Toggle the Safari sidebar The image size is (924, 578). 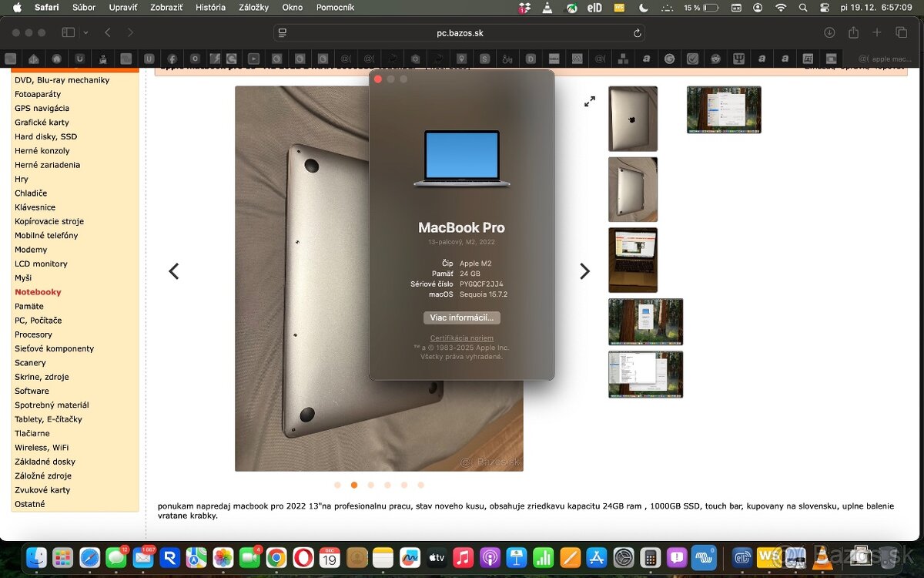tap(68, 32)
